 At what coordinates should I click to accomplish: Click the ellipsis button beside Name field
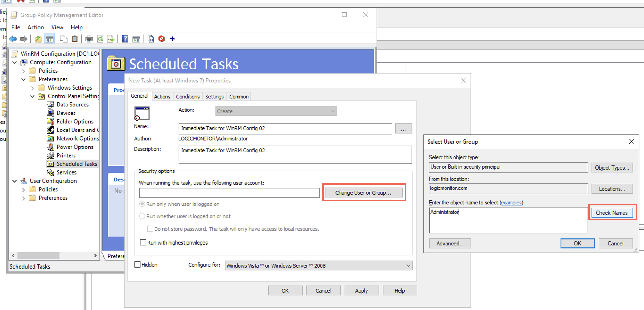click(403, 129)
